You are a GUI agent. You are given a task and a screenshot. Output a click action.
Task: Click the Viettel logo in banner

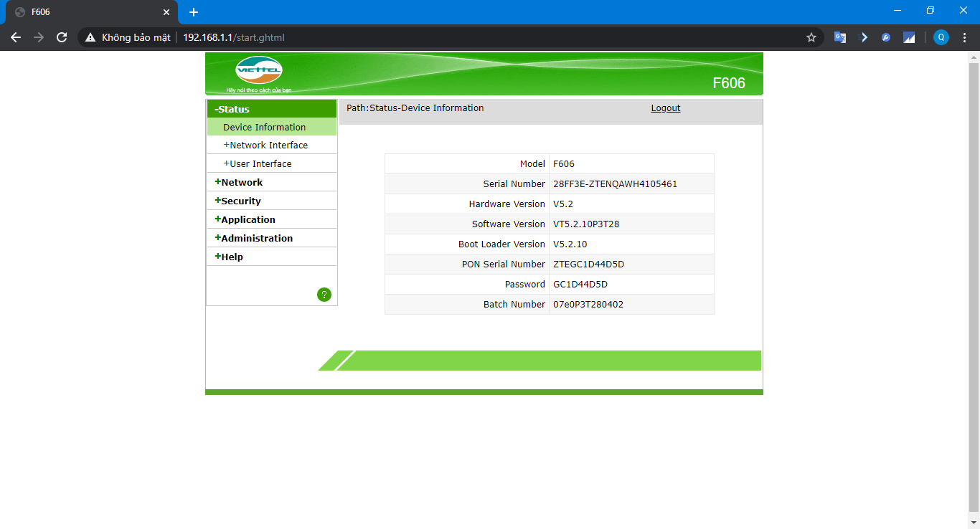(259, 71)
